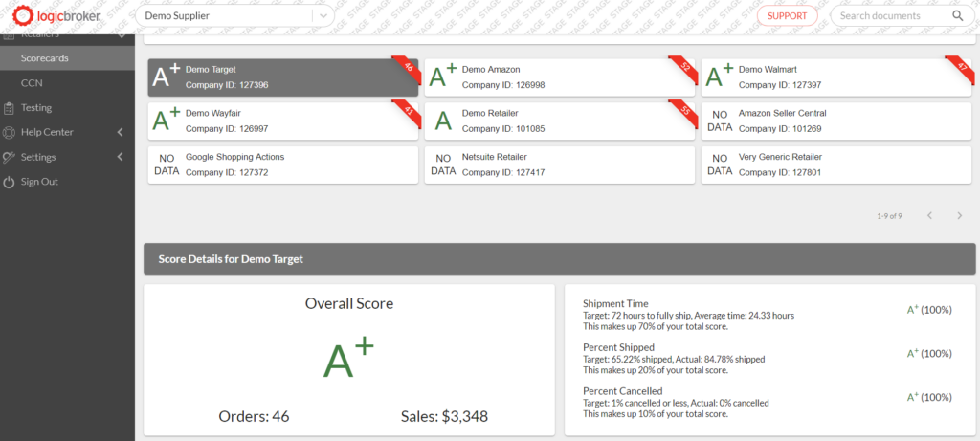Click Company ID: 126998 text

click(503, 85)
